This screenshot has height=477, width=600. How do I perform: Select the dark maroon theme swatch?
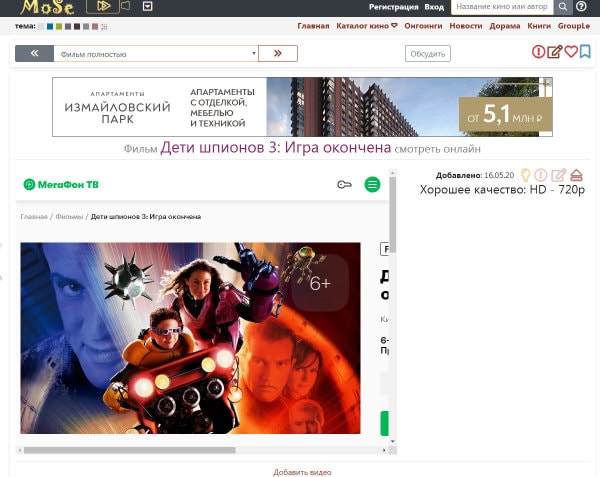(77, 26)
